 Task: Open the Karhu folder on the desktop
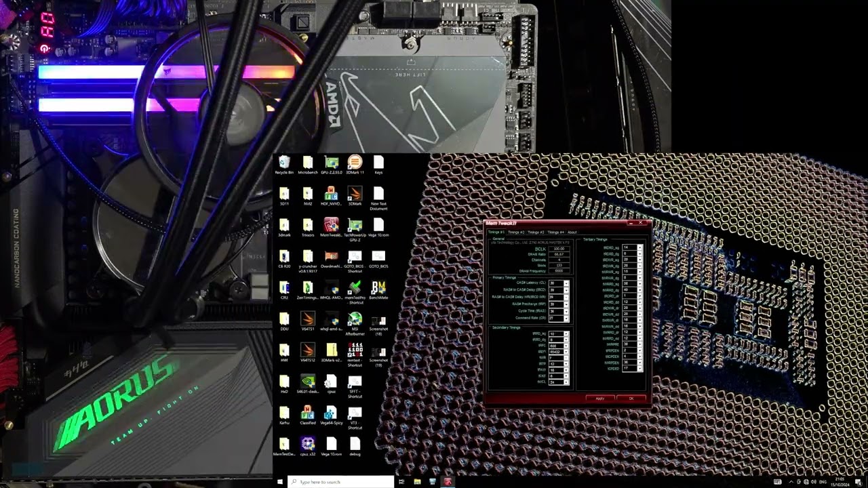pos(284,415)
